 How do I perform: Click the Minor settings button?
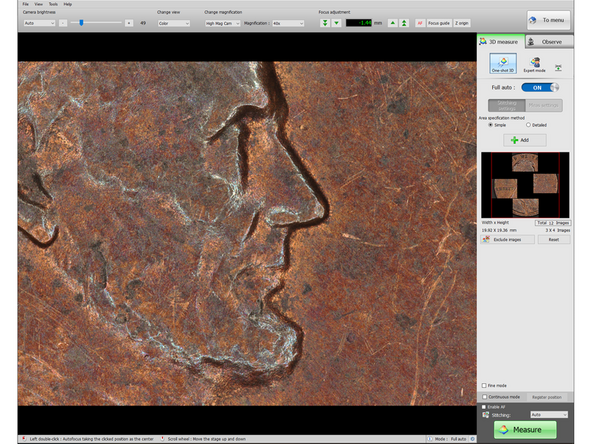pos(544,105)
